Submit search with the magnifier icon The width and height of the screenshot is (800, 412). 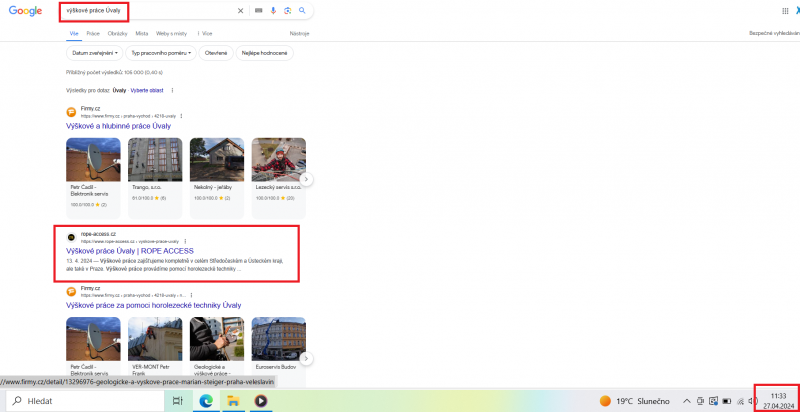pos(302,11)
